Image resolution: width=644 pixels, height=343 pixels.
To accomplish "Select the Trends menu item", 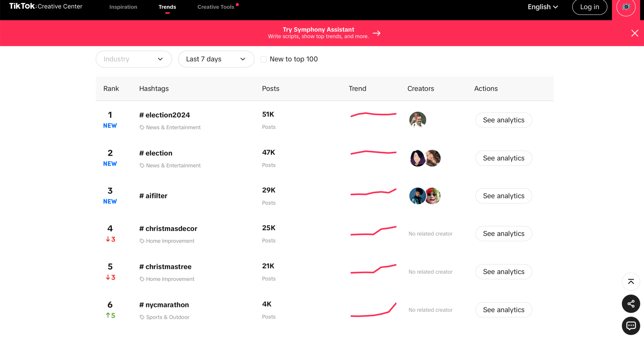I will [x=167, y=7].
